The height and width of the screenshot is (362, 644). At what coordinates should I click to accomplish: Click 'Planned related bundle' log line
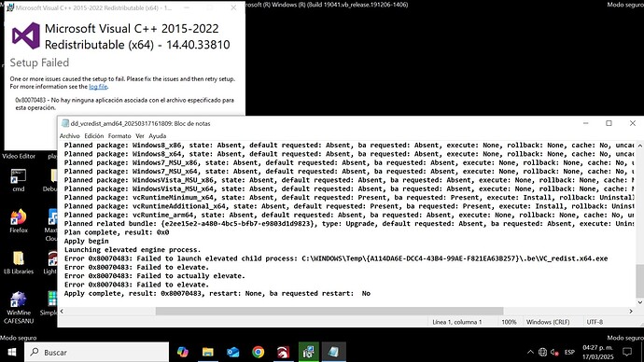[349, 224]
